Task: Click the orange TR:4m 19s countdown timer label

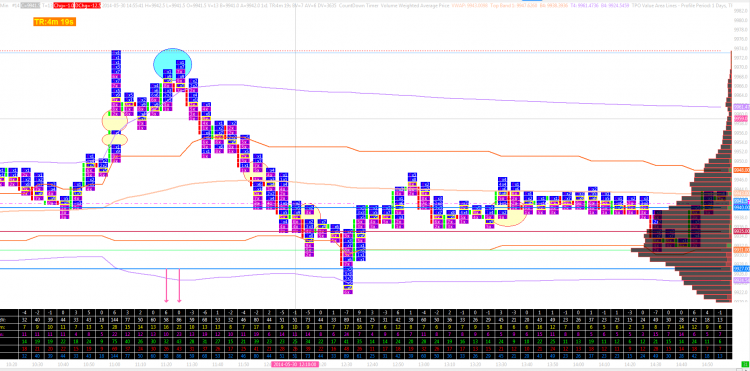Action: [55, 22]
